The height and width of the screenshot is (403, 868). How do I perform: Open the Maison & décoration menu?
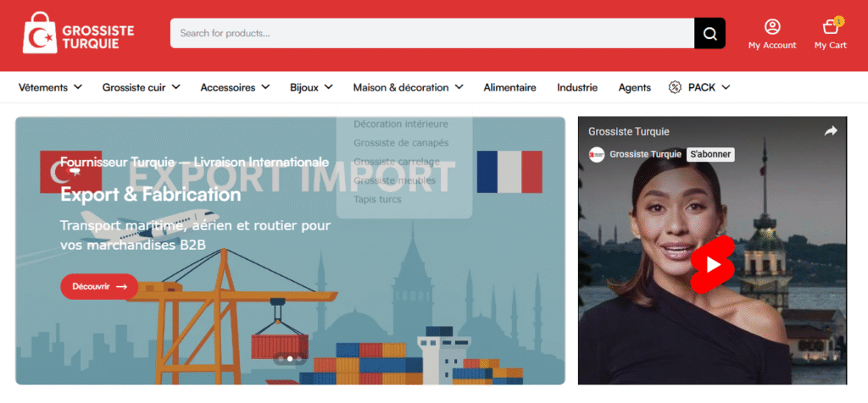(x=401, y=87)
